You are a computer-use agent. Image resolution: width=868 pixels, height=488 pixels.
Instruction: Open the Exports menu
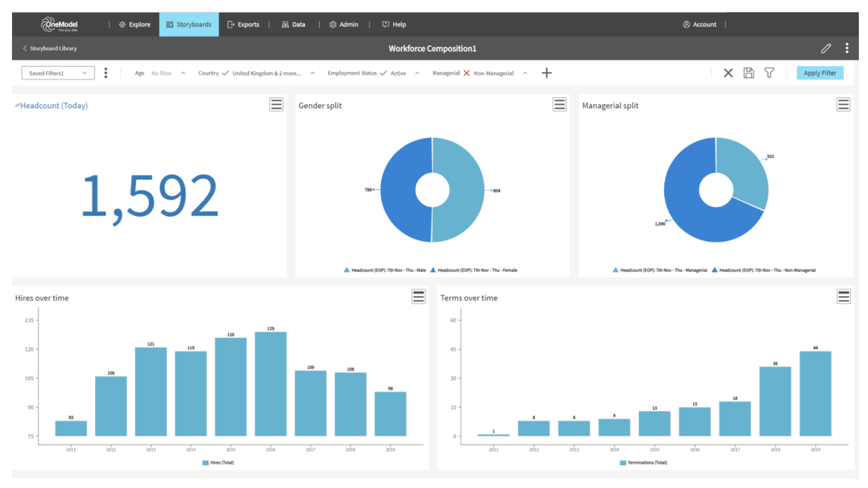[x=243, y=25]
